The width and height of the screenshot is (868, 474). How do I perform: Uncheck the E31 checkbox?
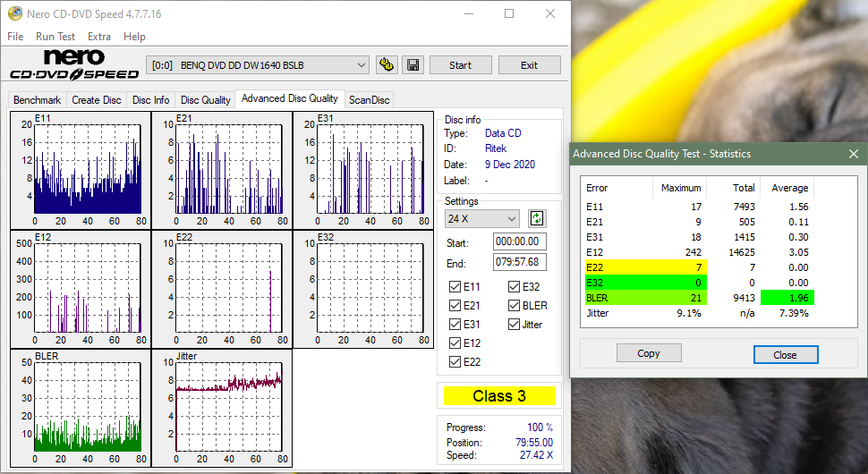pyautogui.click(x=455, y=324)
